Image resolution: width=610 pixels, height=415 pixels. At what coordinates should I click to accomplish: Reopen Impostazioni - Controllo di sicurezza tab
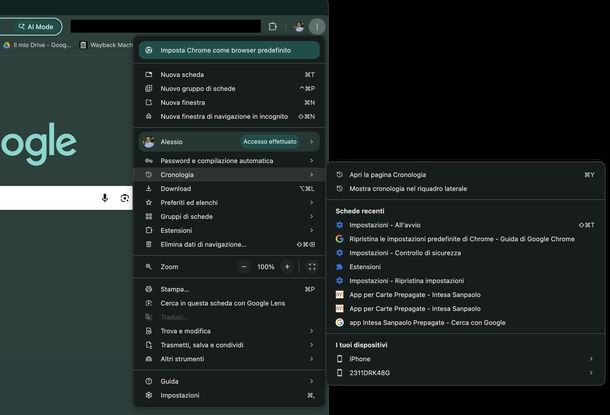[465, 253]
